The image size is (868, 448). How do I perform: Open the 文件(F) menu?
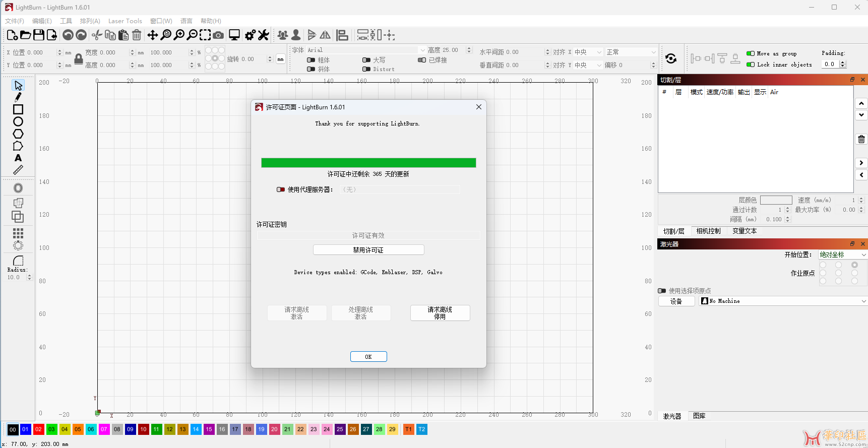[15, 21]
